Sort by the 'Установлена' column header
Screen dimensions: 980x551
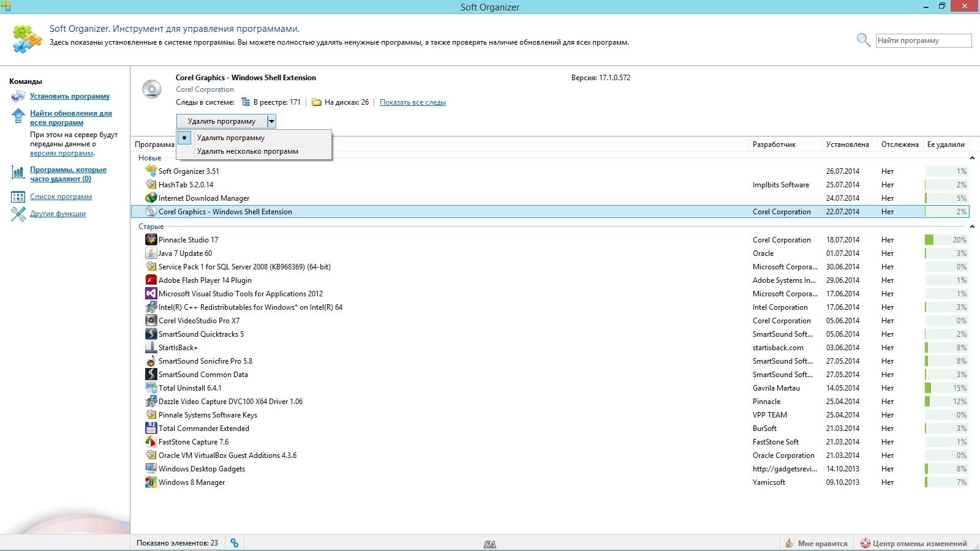(849, 144)
